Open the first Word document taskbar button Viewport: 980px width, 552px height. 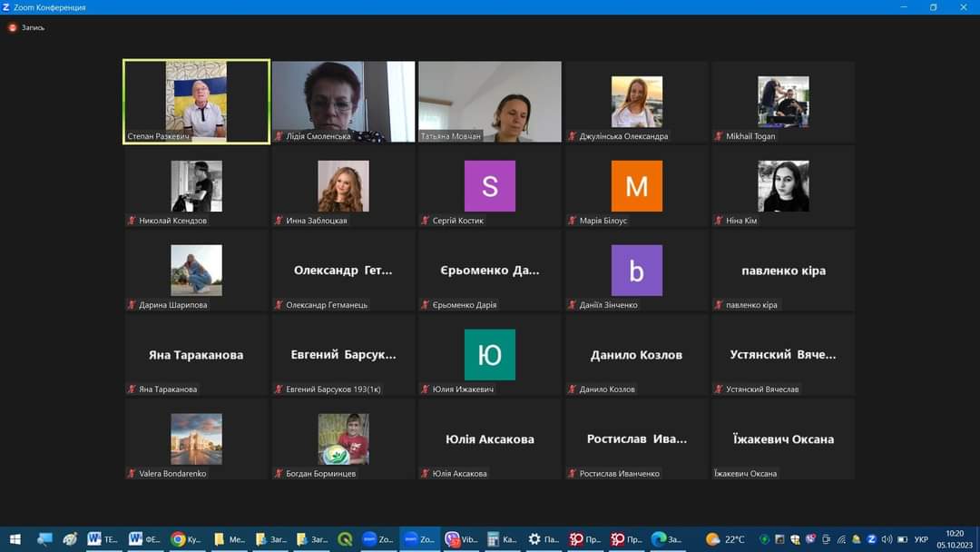[103, 539]
